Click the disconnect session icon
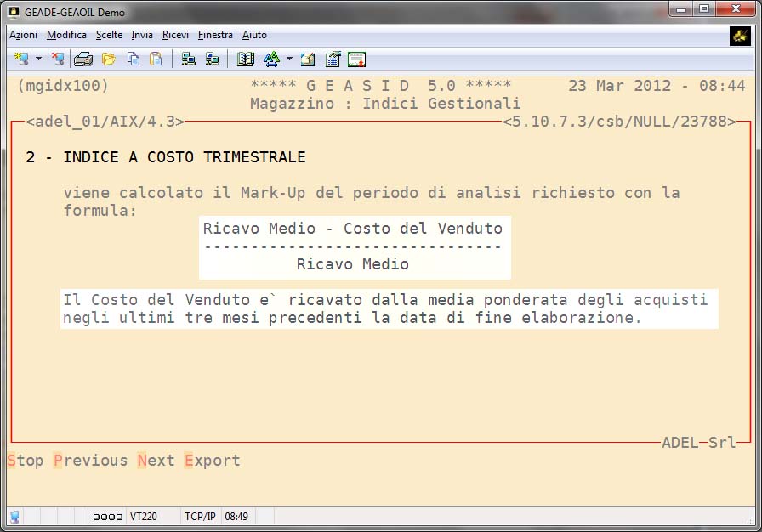The width and height of the screenshot is (762, 532). [x=57, y=59]
